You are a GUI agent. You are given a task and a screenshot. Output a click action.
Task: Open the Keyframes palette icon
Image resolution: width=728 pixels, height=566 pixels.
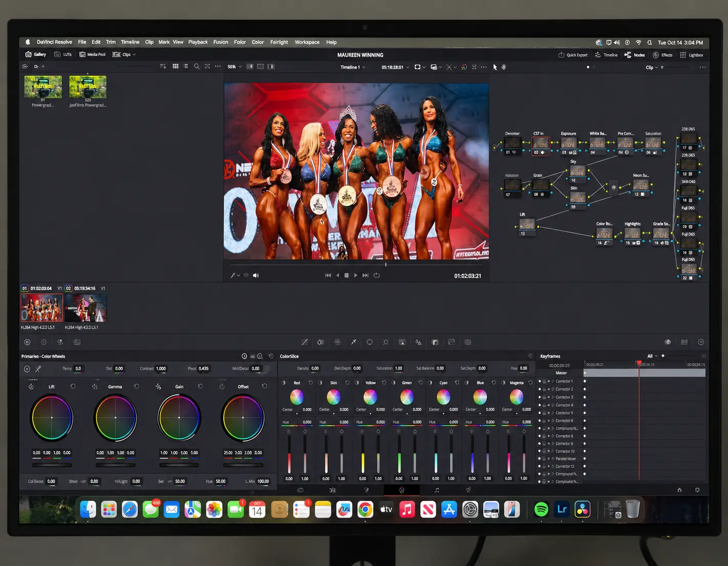[668, 342]
